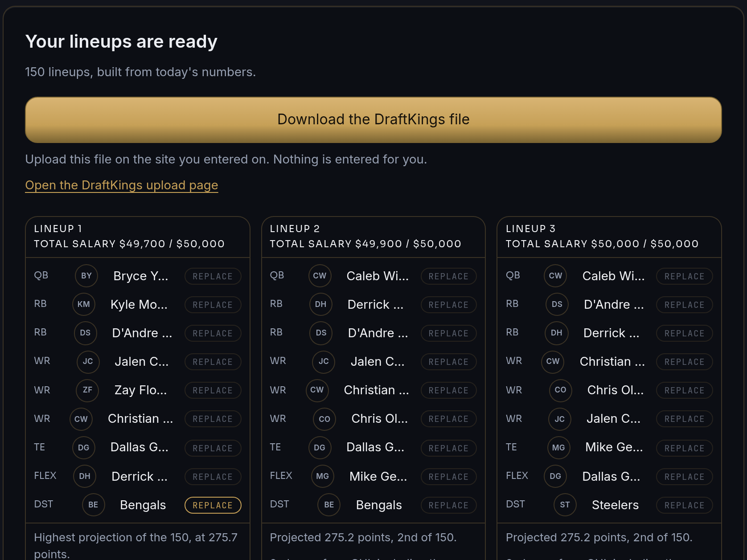Replace Dallas G... TE in Lineup 1
This screenshot has width=747, height=560.
[213, 448]
